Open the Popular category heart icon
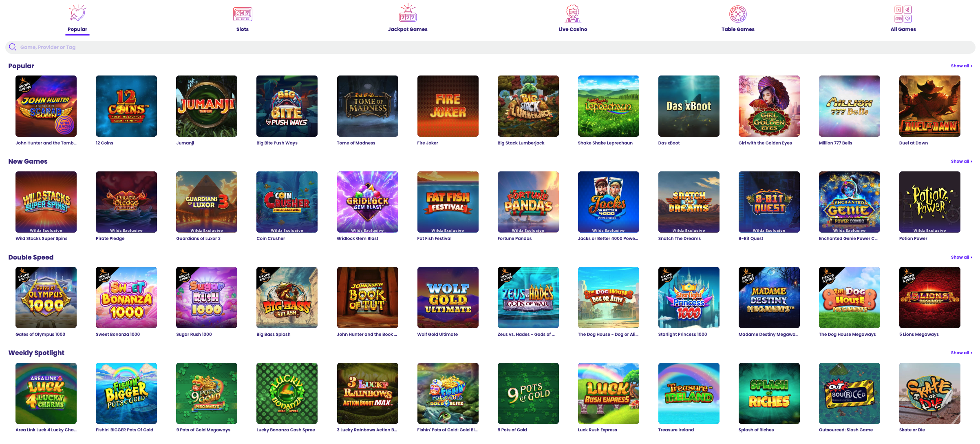980x444 pixels. 77,13
